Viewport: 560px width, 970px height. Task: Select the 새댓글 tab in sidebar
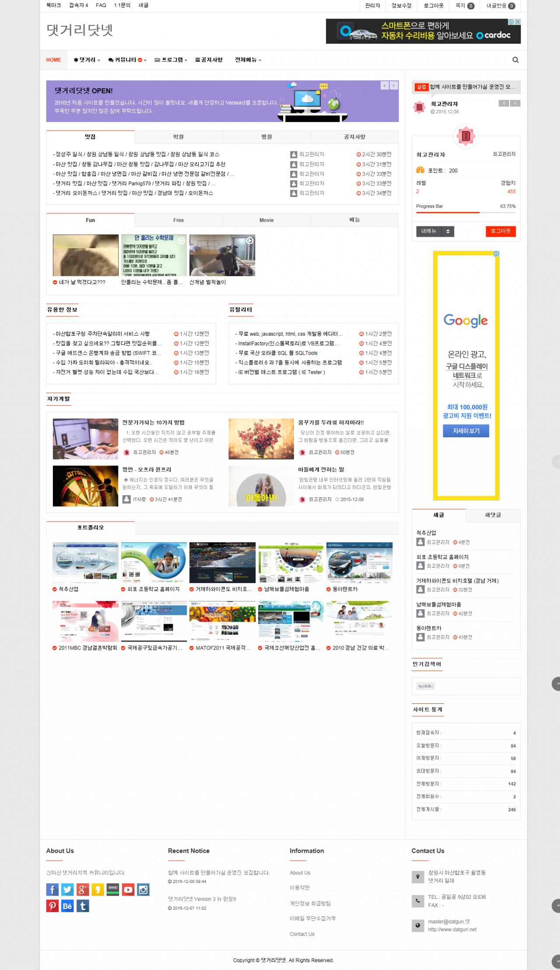493,515
